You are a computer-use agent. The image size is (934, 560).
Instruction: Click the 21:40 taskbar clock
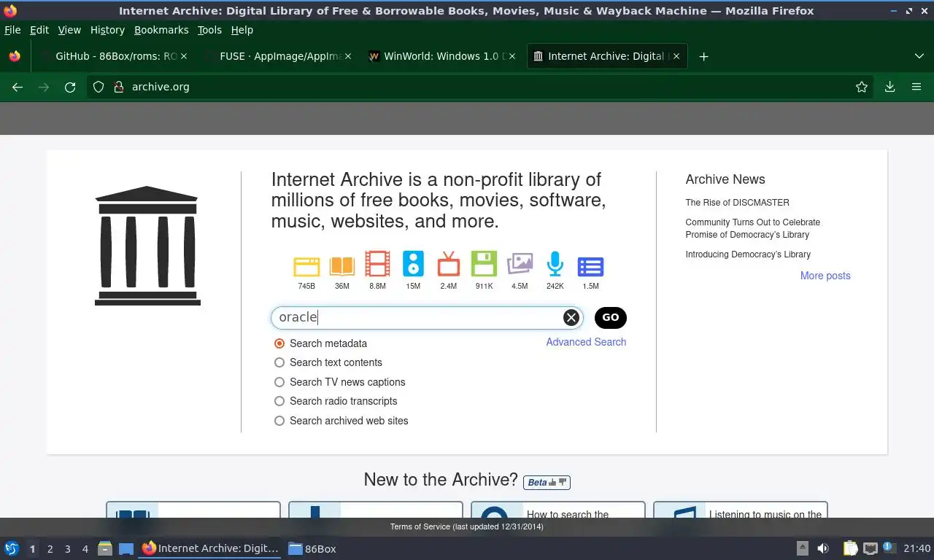coord(917,548)
